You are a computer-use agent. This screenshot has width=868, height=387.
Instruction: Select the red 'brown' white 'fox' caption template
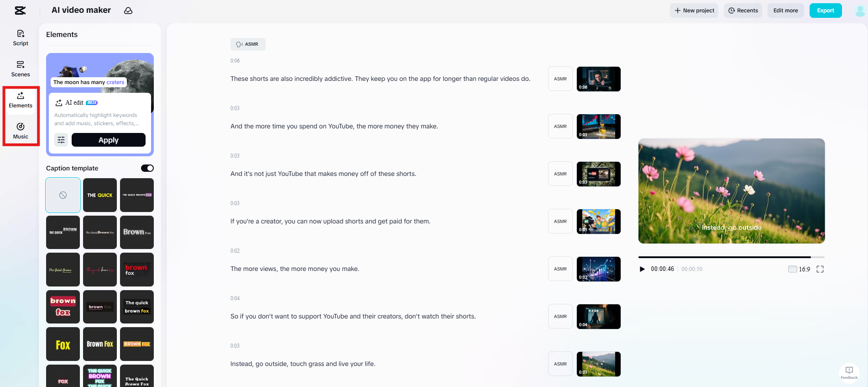click(x=137, y=270)
